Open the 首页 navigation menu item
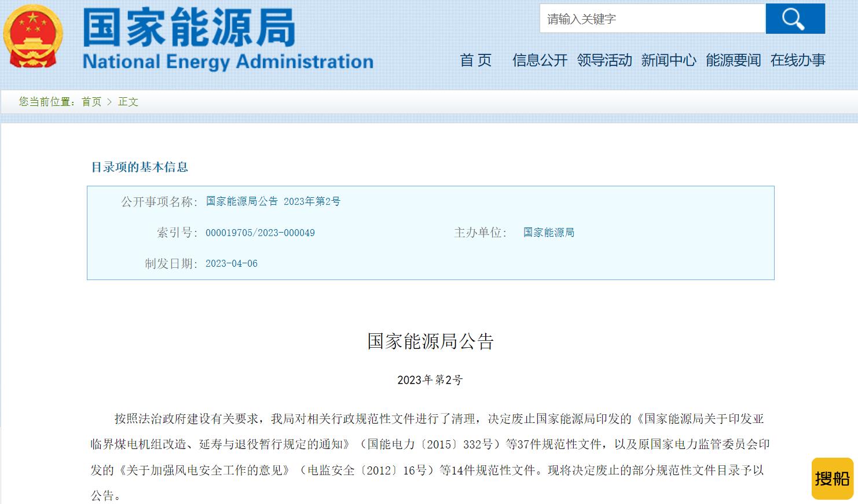This screenshot has width=858, height=504. (x=475, y=60)
